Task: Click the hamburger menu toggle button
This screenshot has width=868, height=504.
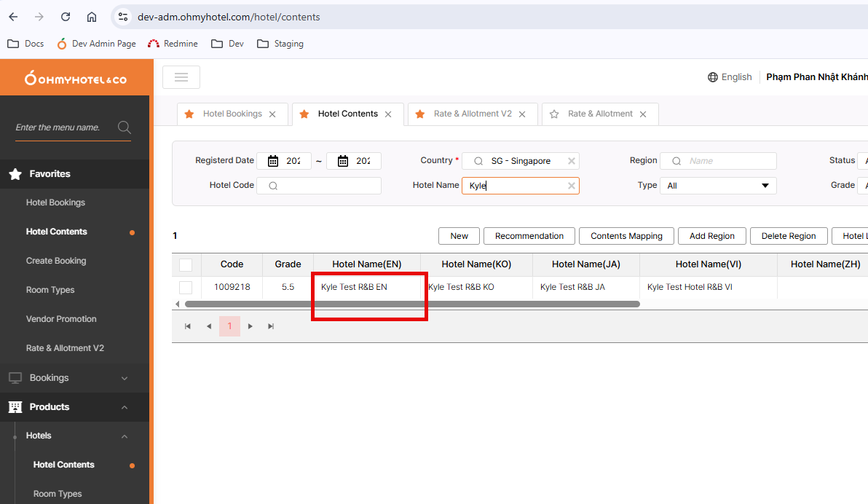Action: [x=181, y=77]
